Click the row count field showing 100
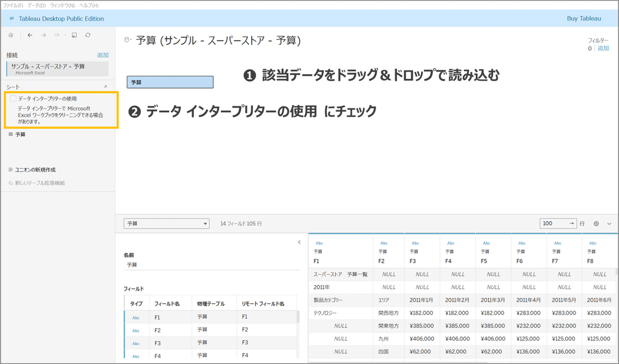 click(558, 224)
